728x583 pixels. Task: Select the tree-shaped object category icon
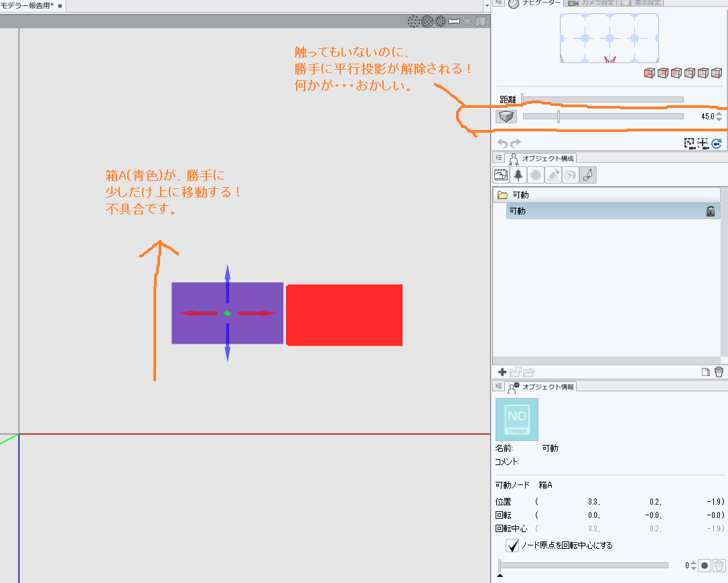(x=518, y=175)
